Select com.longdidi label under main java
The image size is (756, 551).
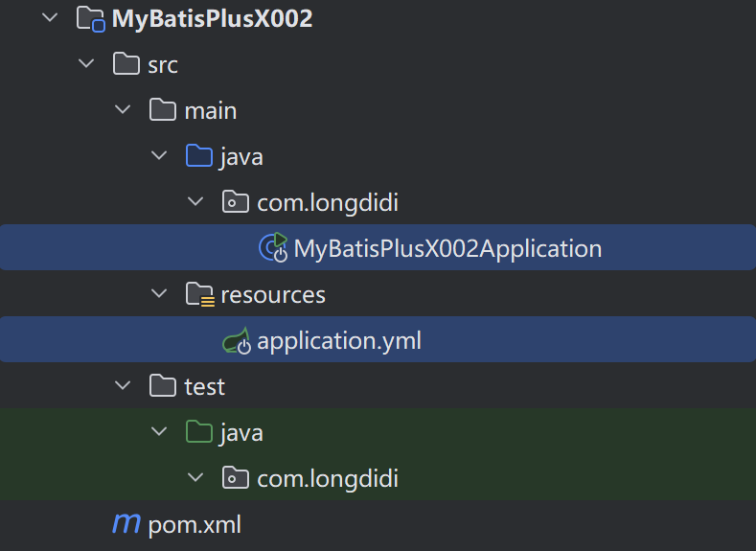click(328, 202)
